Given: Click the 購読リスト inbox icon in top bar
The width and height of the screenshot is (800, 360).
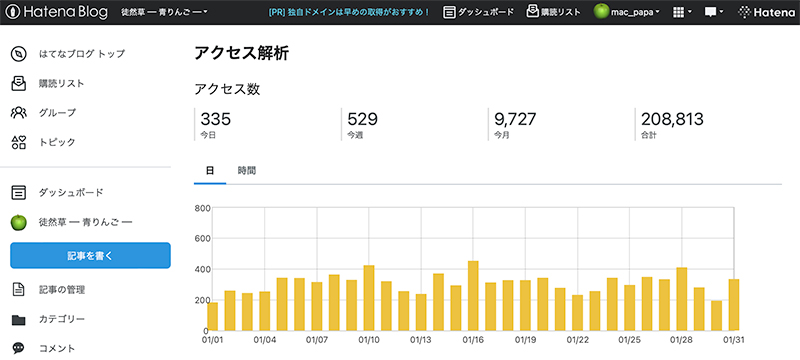Looking at the screenshot, I should [x=533, y=12].
